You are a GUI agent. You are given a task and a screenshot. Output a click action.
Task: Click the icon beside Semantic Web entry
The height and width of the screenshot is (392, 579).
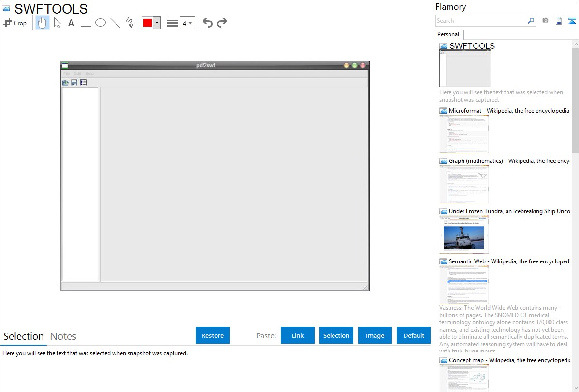click(x=444, y=261)
